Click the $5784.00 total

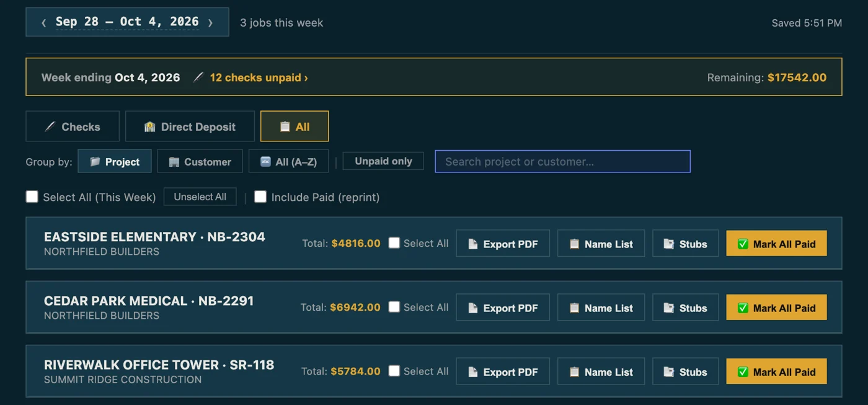tap(355, 371)
